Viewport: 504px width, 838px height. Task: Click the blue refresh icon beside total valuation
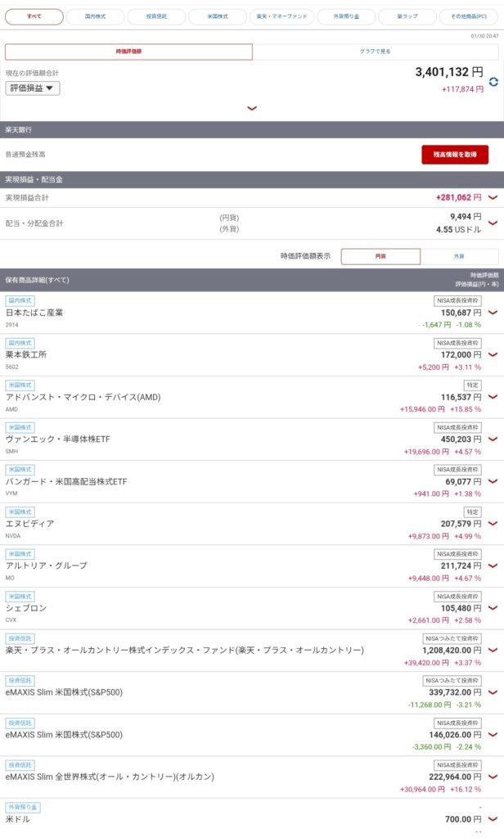coord(493,82)
